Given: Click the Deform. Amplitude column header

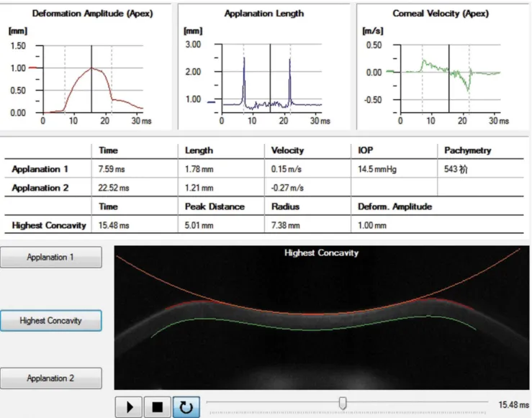Looking at the screenshot, I should point(395,206).
